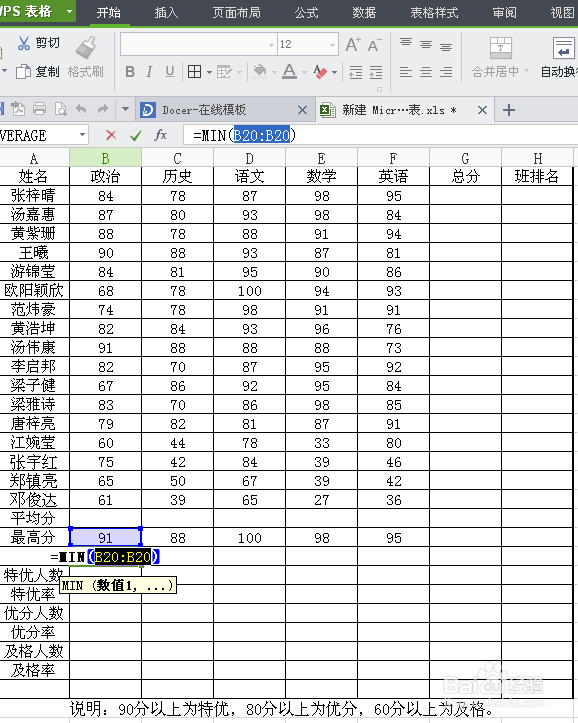578x723 pixels.
Task: Open the 页面布局 ribbon tab
Action: [236, 12]
